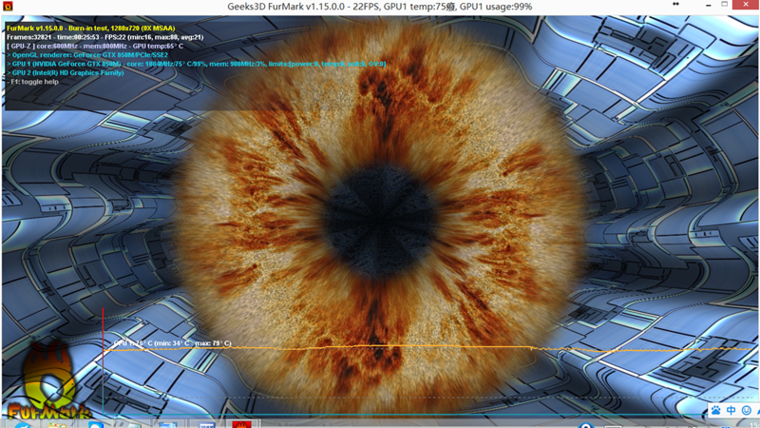Click the window title text showing 22FPS
This screenshot has height=428, width=760.
coord(380,7)
